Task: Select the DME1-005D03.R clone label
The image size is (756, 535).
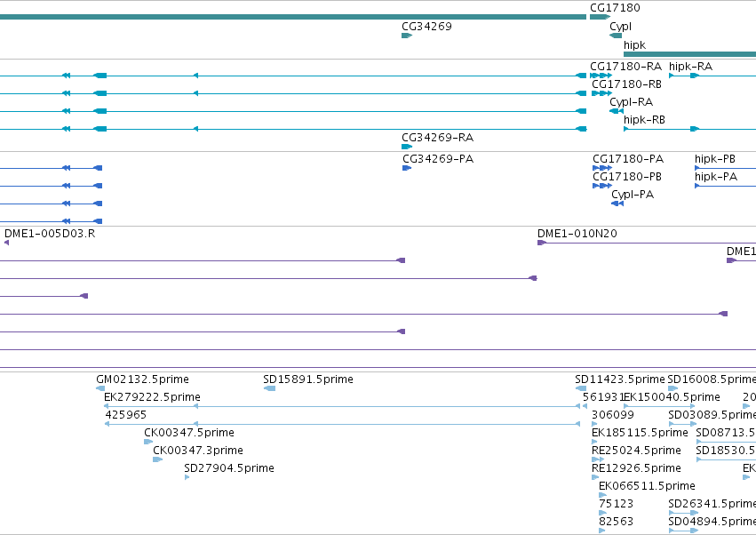Action: 50,234
